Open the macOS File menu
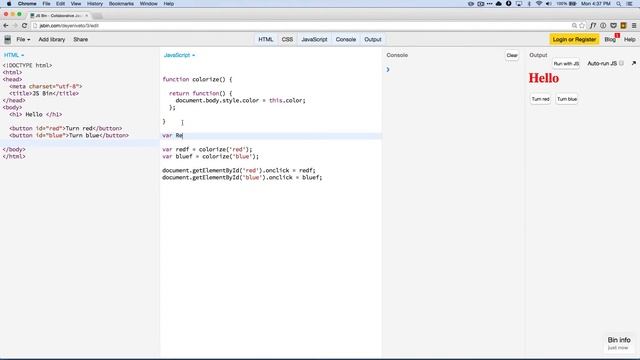Image resolution: width=640 pixels, height=360 pixels. [47, 4]
